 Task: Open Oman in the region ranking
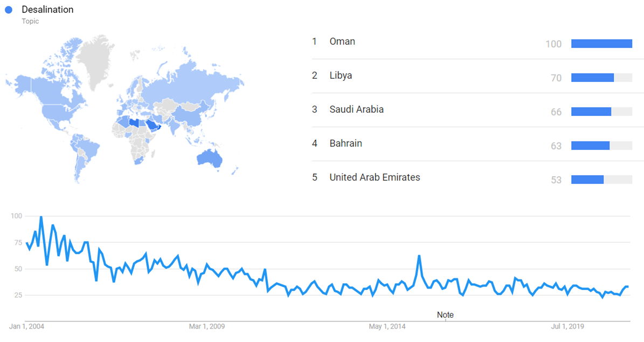pos(342,42)
